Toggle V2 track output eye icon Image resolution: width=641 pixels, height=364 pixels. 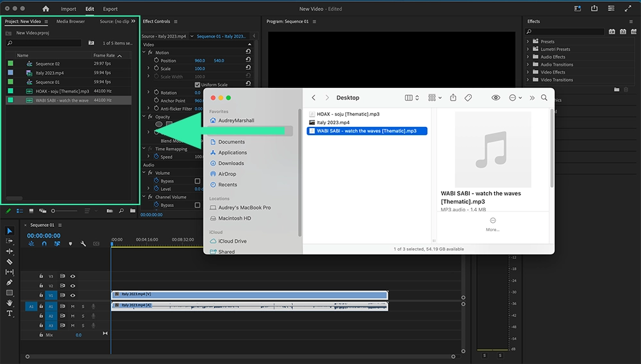click(x=73, y=286)
